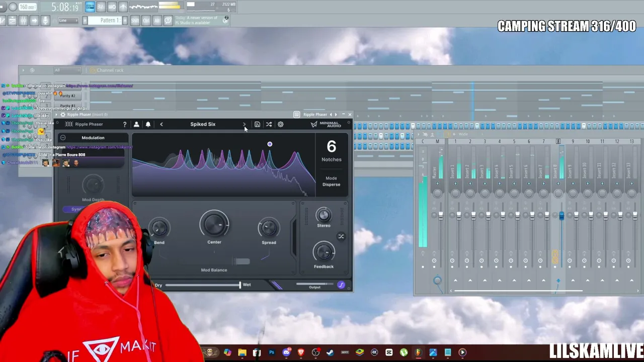Click the Mode Disperse selector
The width and height of the screenshot is (644, 362).
click(x=331, y=182)
